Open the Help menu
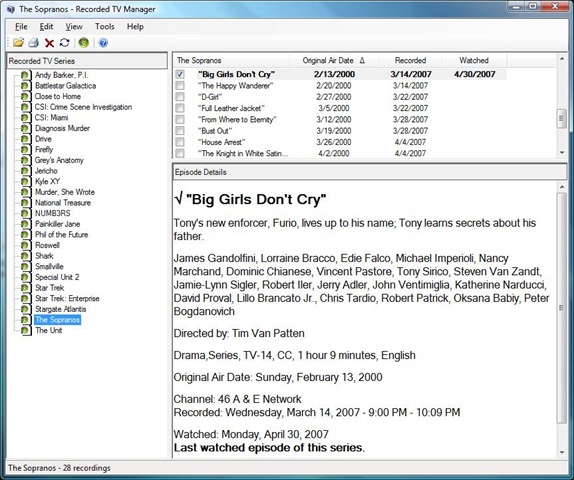The height and width of the screenshot is (480, 574). [135, 27]
